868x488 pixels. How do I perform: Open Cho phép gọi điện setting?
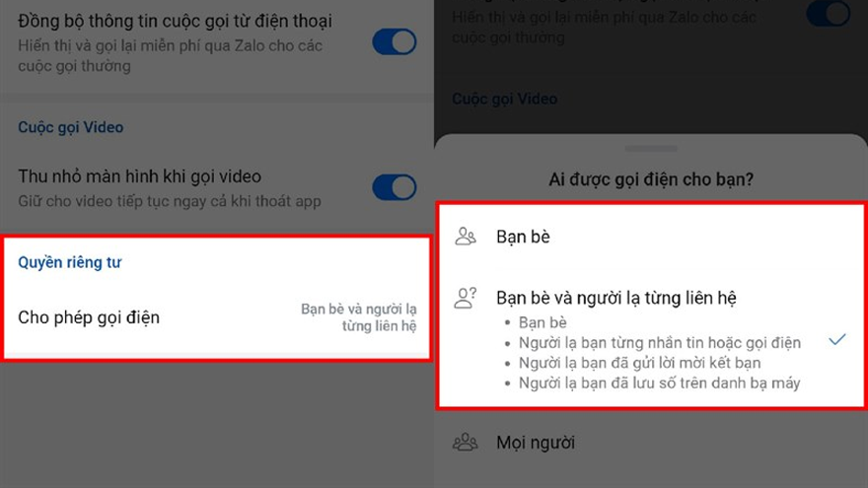pyautogui.click(x=216, y=317)
